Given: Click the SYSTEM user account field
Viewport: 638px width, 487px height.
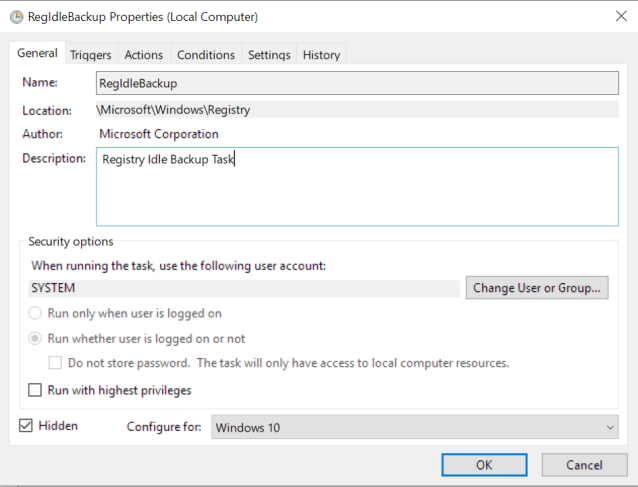Looking at the screenshot, I should (x=245, y=288).
